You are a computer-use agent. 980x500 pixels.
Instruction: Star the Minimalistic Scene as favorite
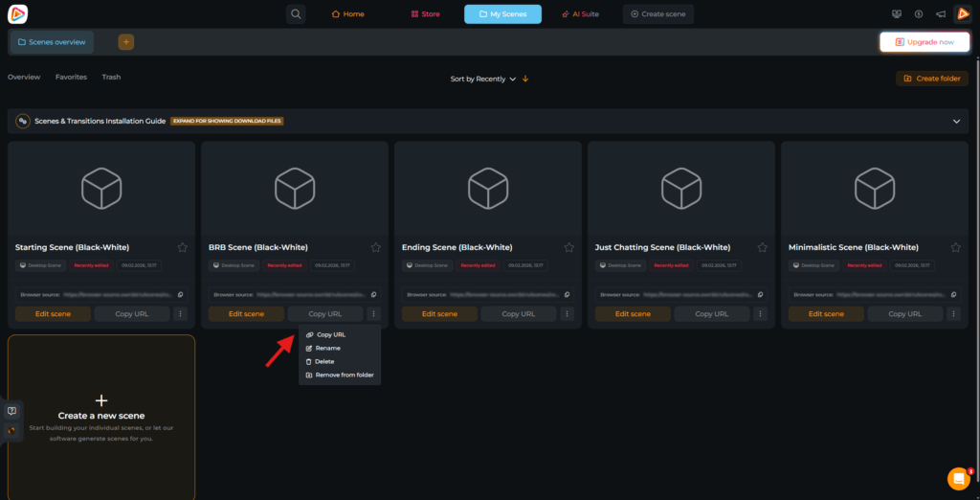[x=955, y=247]
